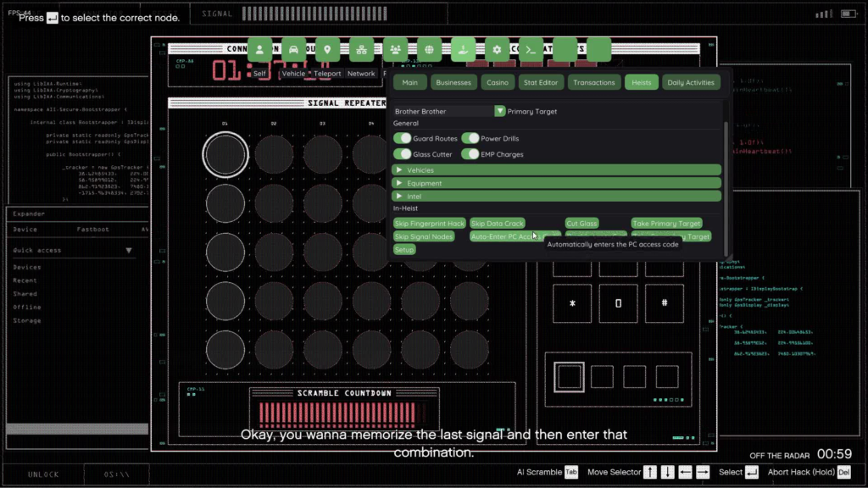Click Auto-Enter PC Access Code button
Image resolution: width=868 pixels, height=488 pixels.
[515, 237]
